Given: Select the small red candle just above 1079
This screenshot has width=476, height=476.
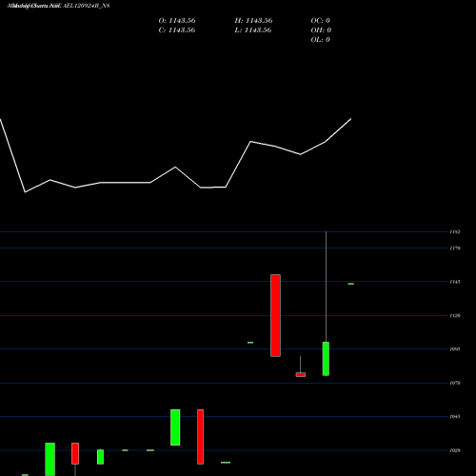Looking at the screenshot, I should coord(301,374).
